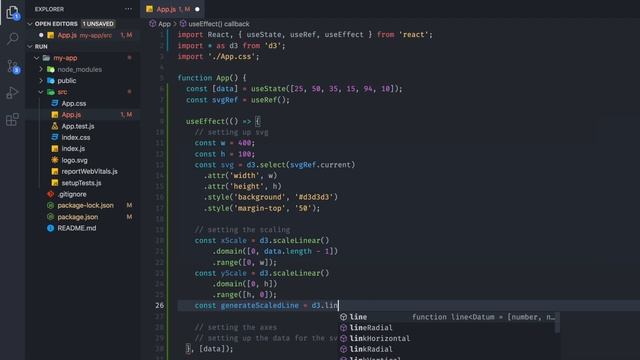Click the '// setting the scaling' comment
Image resolution: width=640 pixels, height=360 pixels.
242,230
